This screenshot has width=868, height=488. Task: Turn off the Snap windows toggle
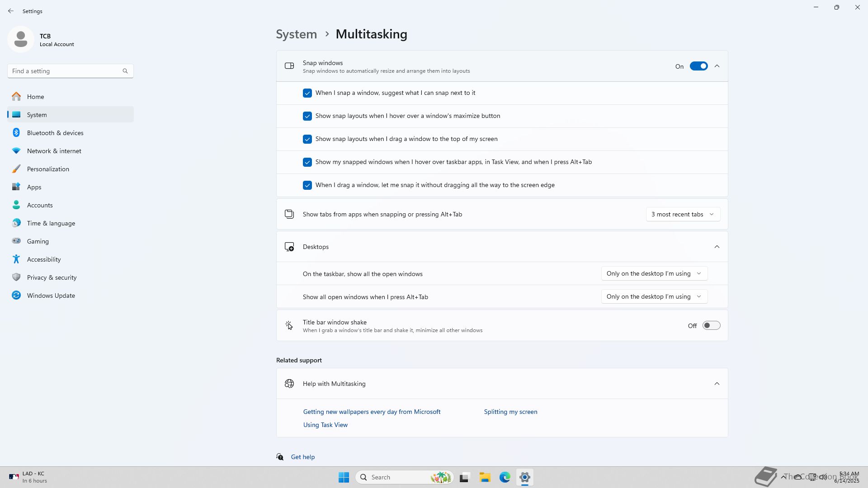pyautogui.click(x=698, y=66)
